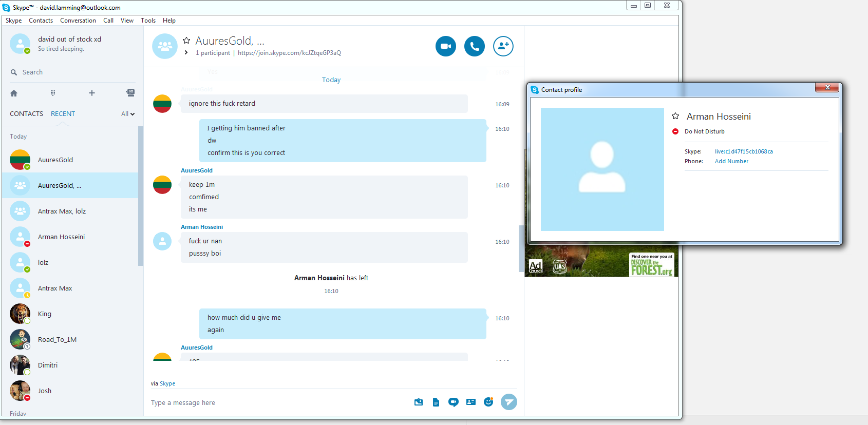Screen dimensions: 868x425
Task: Click the mood message 'So tired sleeping.'
Action: point(61,49)
